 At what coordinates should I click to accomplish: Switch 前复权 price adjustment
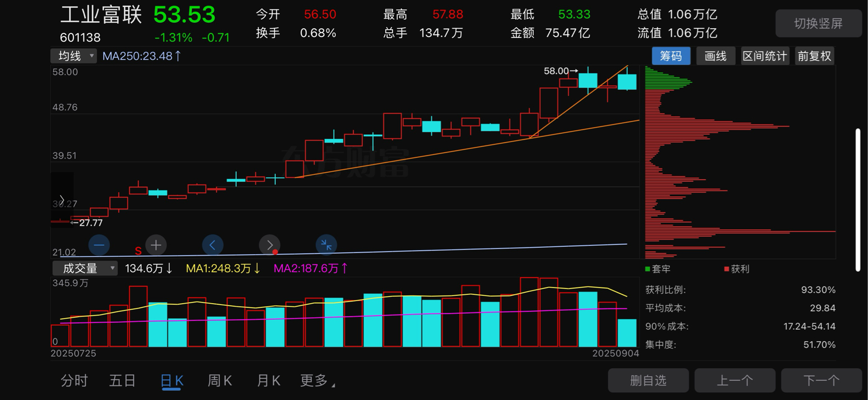[814, 56]
